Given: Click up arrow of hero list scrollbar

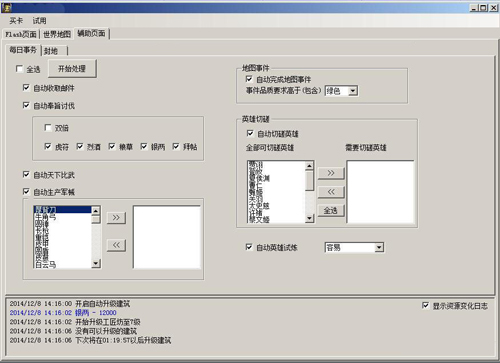Looking at the screenshot, I should click(309, 166).
